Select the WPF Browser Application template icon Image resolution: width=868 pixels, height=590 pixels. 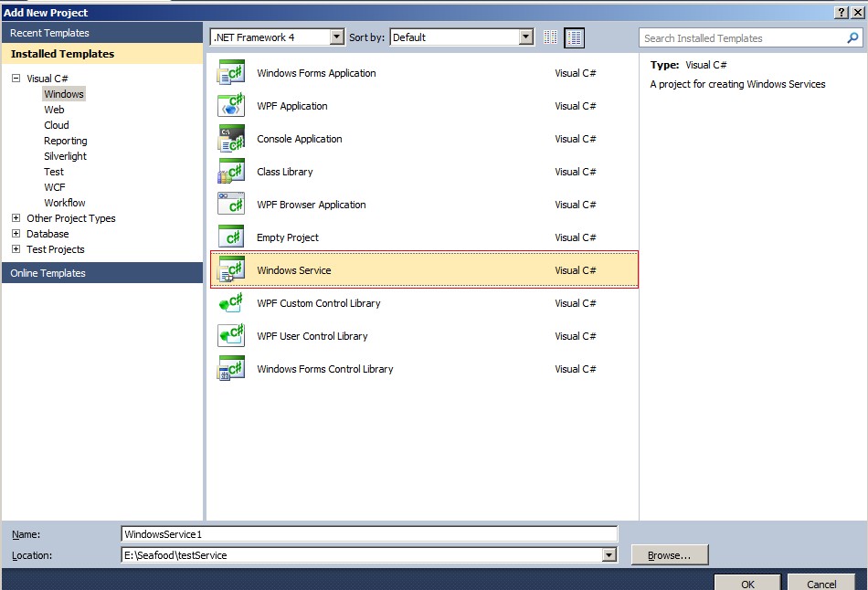[x=230, y=205]
